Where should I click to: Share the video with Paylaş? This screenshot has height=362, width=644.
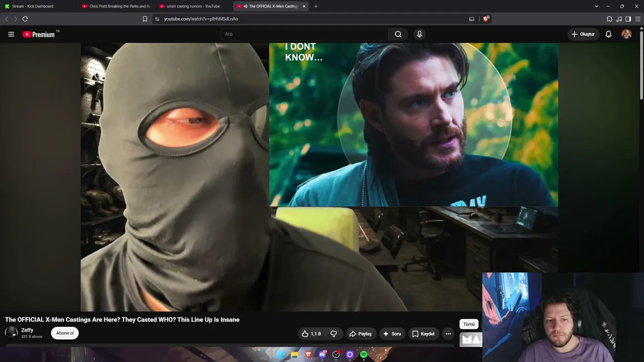pos(360,334)
